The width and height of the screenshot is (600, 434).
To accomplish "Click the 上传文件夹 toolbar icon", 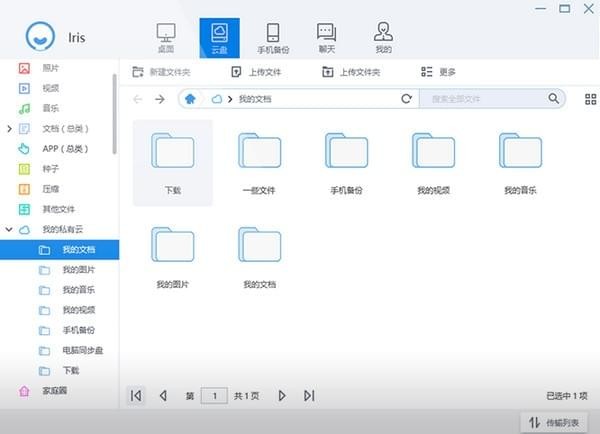I will (327, 72).
